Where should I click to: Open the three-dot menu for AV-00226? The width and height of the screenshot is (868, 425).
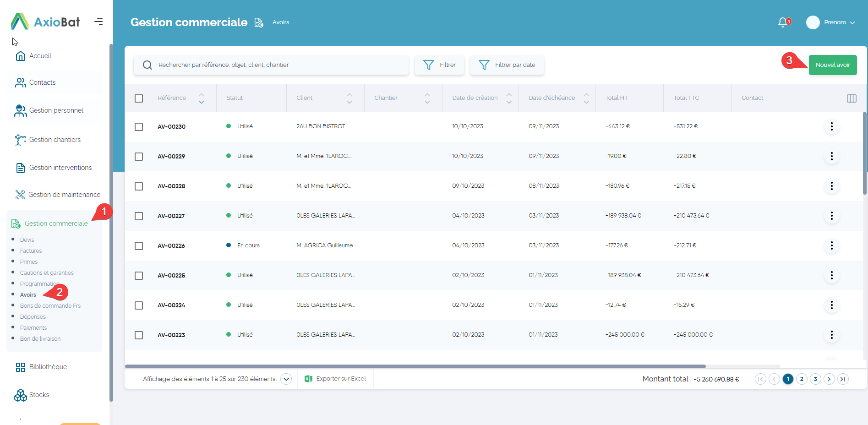[831, 245]
